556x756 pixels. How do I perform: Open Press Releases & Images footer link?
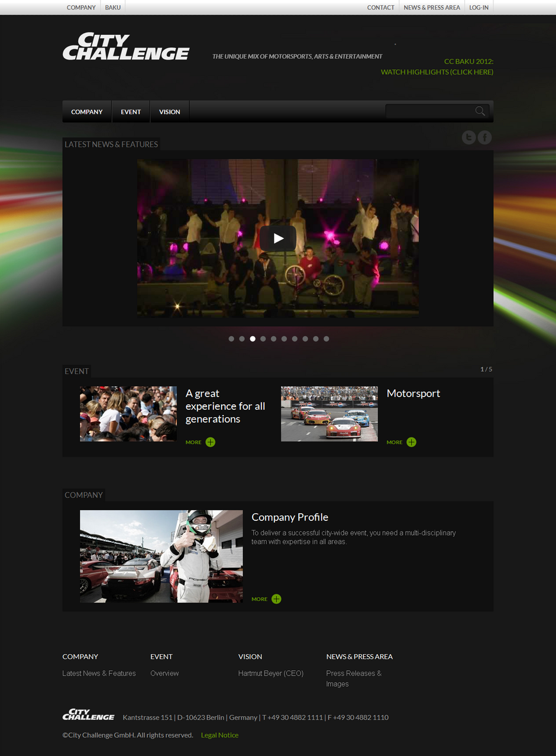[354, 678]
